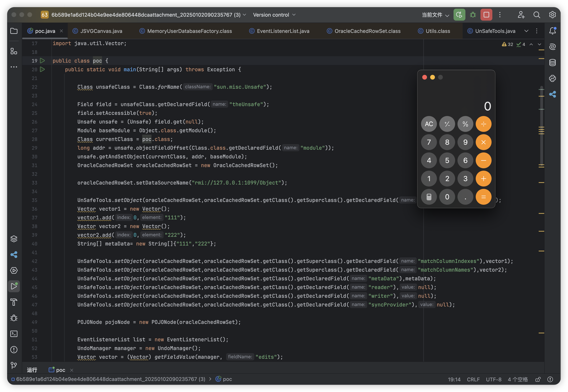Click the multiply key on Calculator
The width and height of the screenshot is (568, 392).
(483, 142)
